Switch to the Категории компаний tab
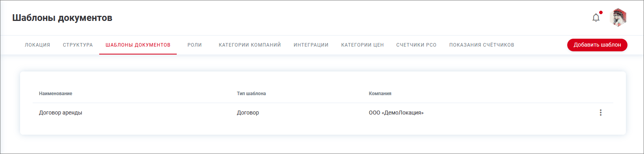This screenshot has height=154, width=644. pyautogui.click(x=250, y=45)
